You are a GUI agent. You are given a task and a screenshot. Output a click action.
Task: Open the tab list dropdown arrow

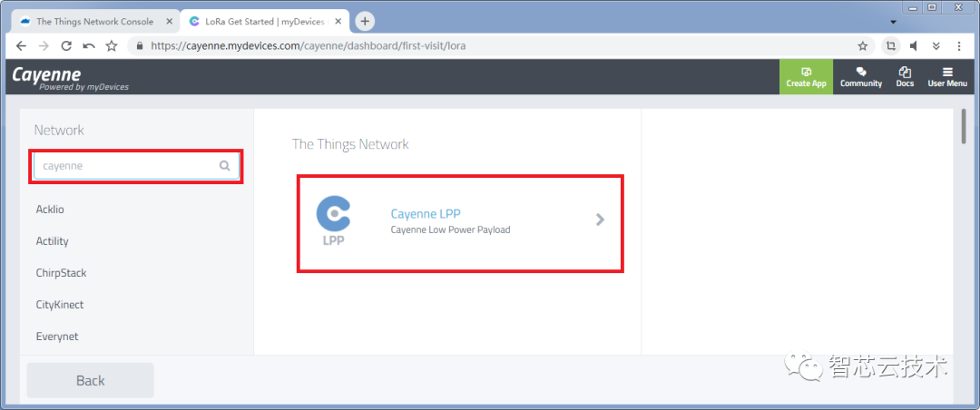(893, 22)
